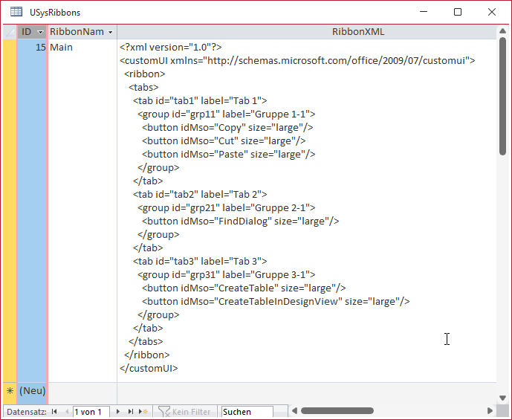Go to first record navigation button

point(54,412)
